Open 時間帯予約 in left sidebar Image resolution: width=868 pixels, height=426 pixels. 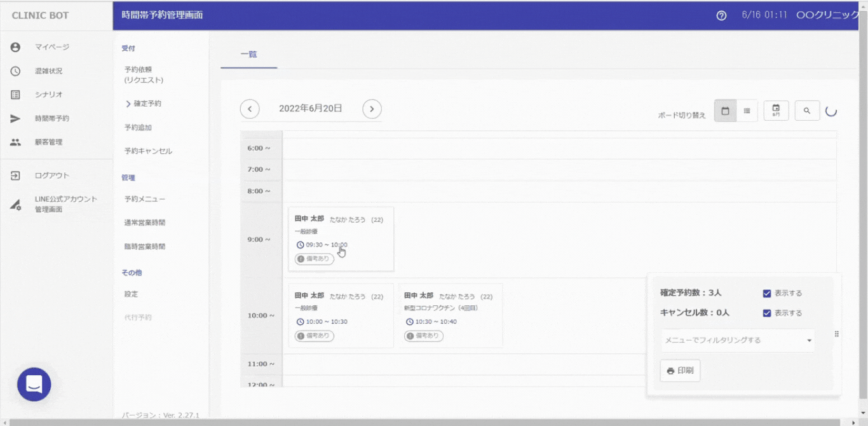[51, 118]
